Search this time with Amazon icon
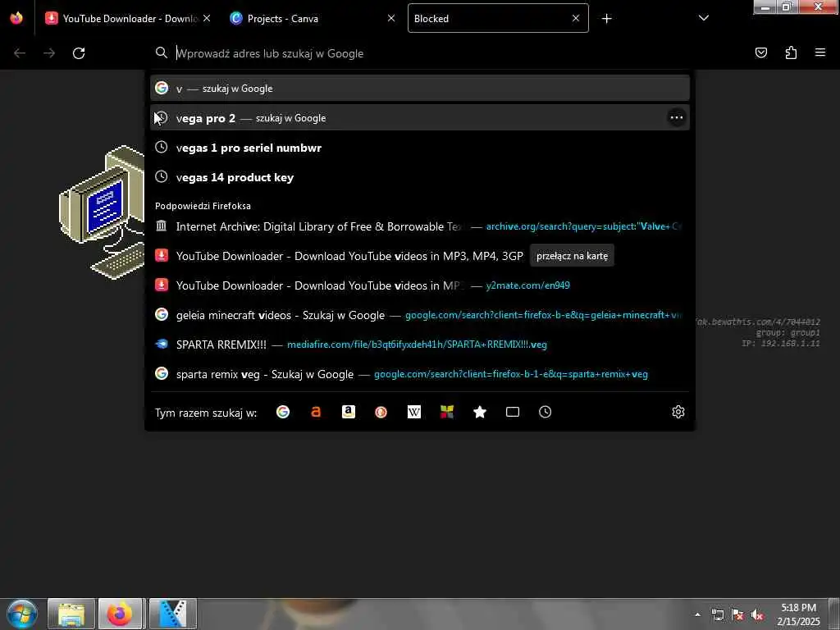Image resolution: width=840 pixels, height=630 pixels. pos(349,412)
